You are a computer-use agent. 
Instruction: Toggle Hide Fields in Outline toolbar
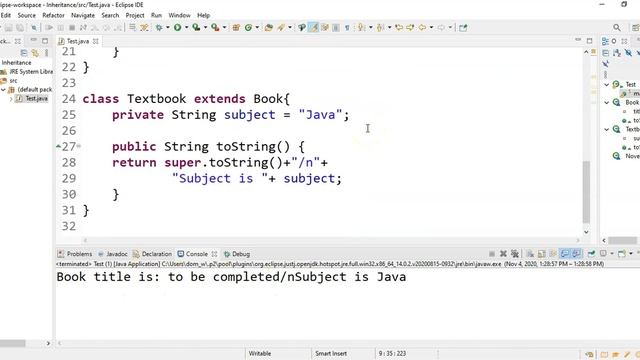tap(628, 53)
